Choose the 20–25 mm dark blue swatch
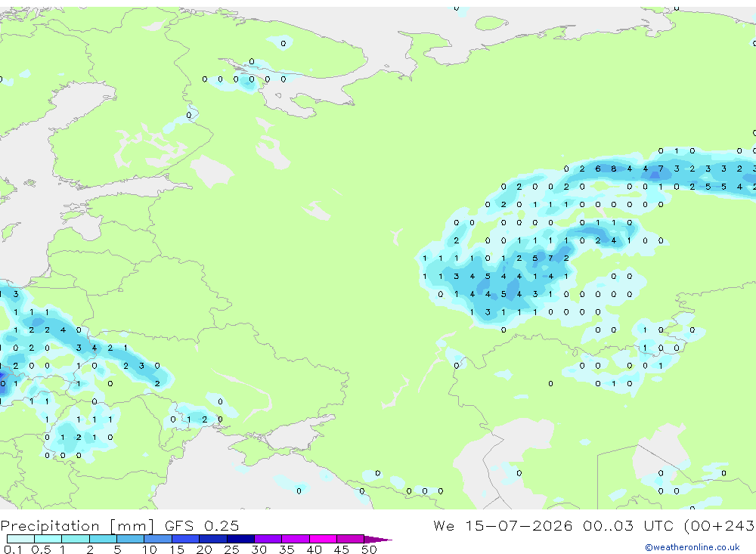 coord(213,539)
